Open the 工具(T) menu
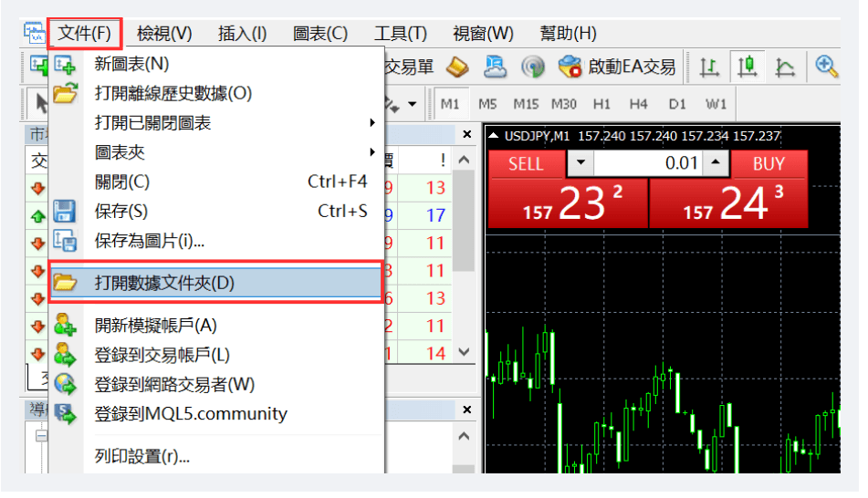Image resolution: width=868 pixels, height=498 pixels. tap(401, 34)
